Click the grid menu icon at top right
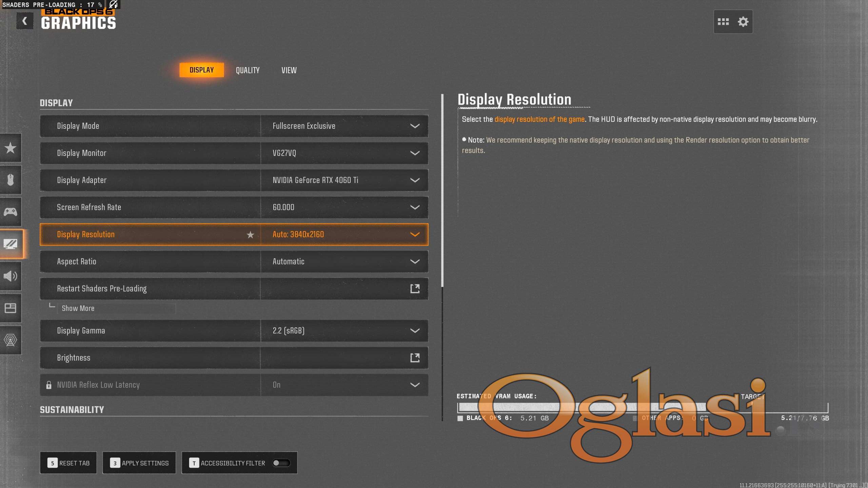This screenshot has height=488, width=868. [723, 22]
